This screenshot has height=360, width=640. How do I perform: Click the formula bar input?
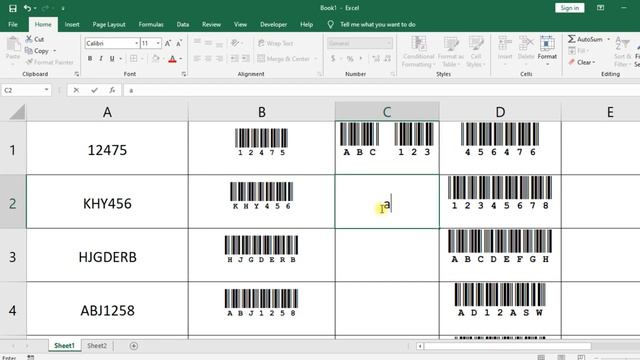382,90
